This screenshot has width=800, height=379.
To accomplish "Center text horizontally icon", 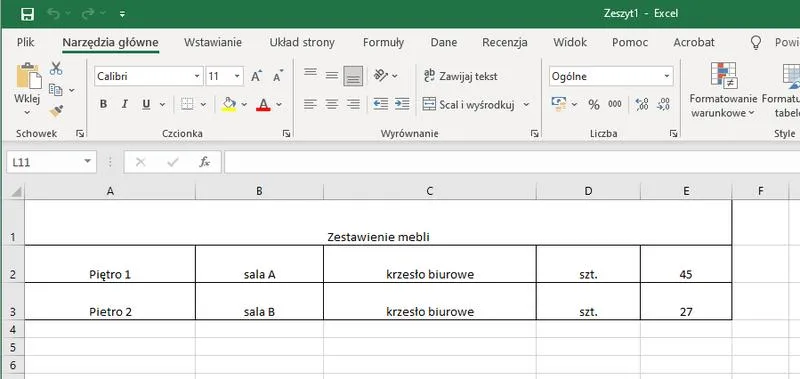I will coord(332,105).
